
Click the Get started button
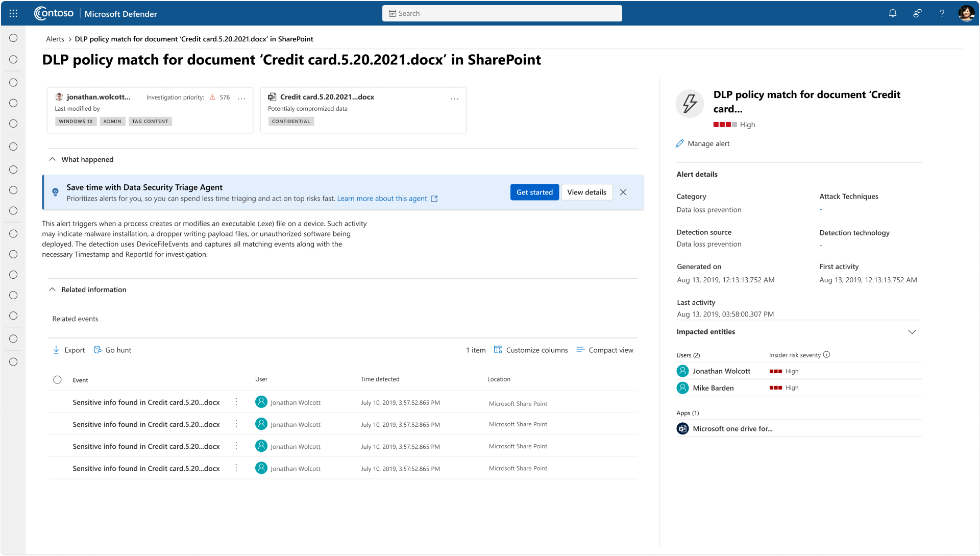pyautogui.click(x=534, y=192)
